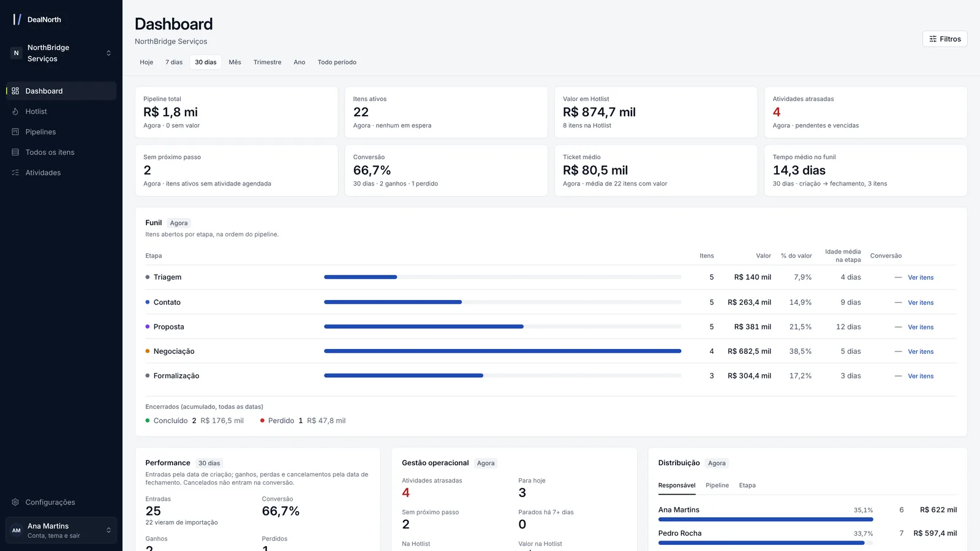
Task: Open the Conversão 66,7% card
Action: click(x=446, y=170)
